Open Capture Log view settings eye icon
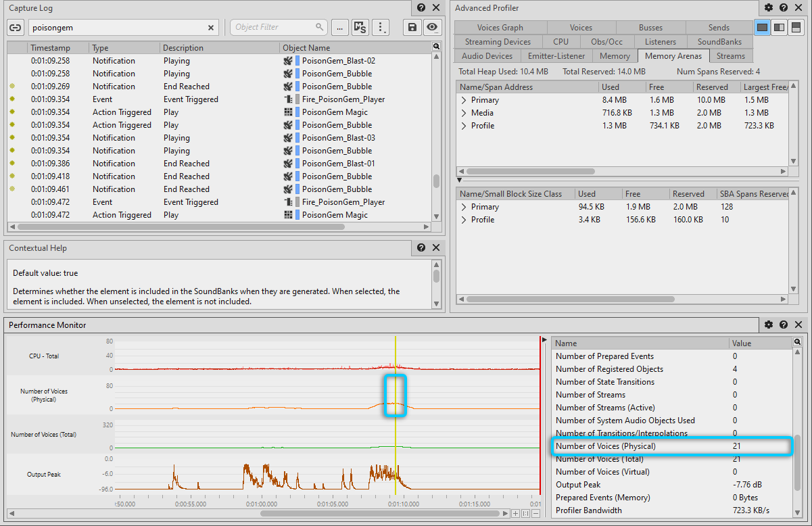The height and width of the screenshot is (526, 812). 431,28
